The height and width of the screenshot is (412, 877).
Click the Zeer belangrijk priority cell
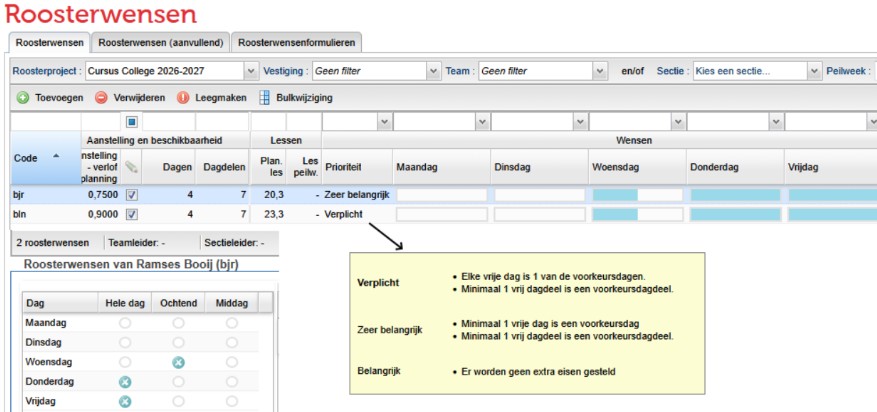pyautogui.click(x=357, y=195)
